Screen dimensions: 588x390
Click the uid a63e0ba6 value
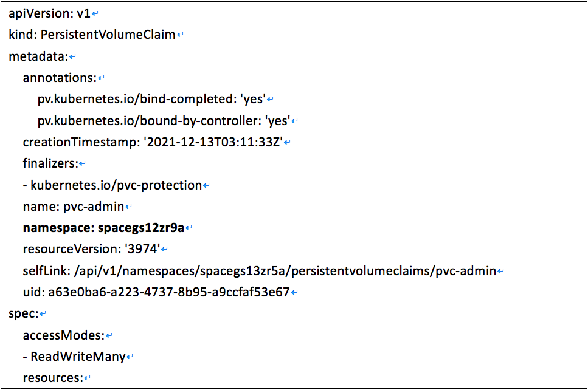pyautogui.click(x=169, y=292)
